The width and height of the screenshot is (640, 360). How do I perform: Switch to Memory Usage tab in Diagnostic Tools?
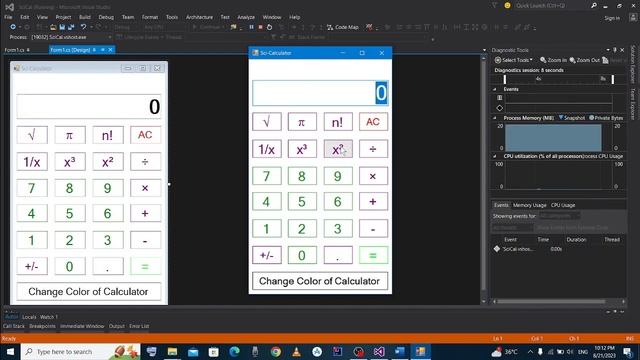[529, 205]
